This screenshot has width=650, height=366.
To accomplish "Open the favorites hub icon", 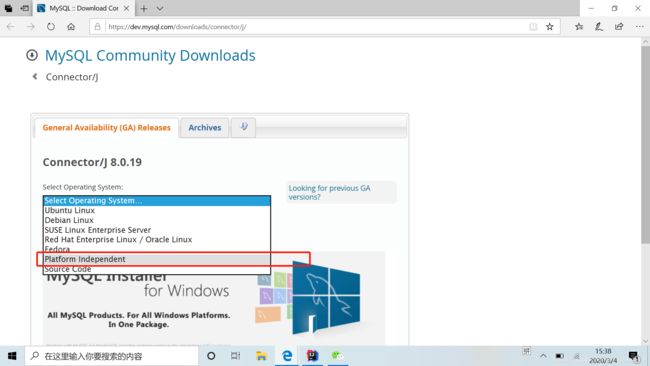I will (579, 27).
